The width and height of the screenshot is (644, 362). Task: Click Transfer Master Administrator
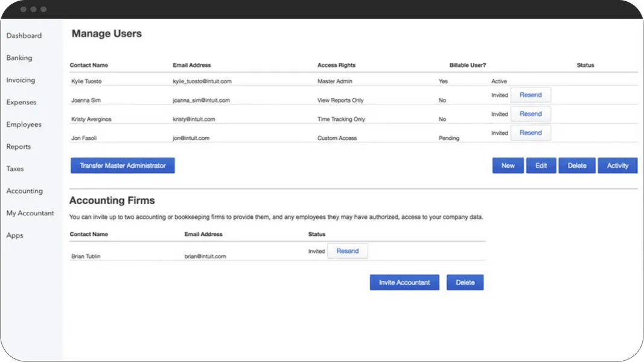point(123,165)
